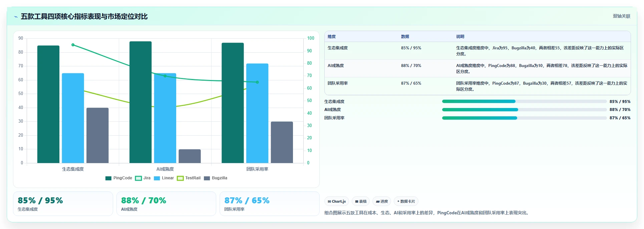This screenshot has height=229, width=644.
Task: Toggle the PingCode legend swatch
Action: (x=108, y=178)
